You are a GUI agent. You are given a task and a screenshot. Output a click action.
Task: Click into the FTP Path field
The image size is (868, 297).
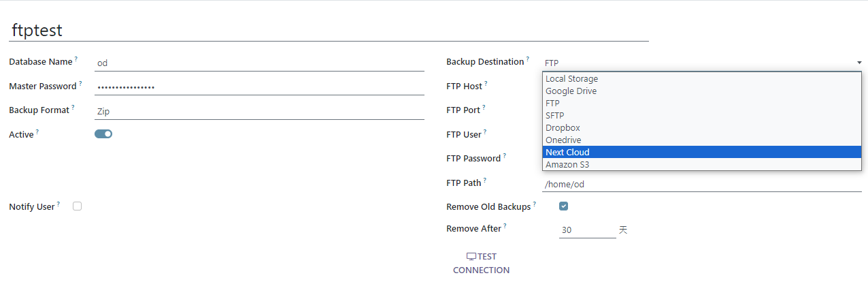click(x=701, y=184)
